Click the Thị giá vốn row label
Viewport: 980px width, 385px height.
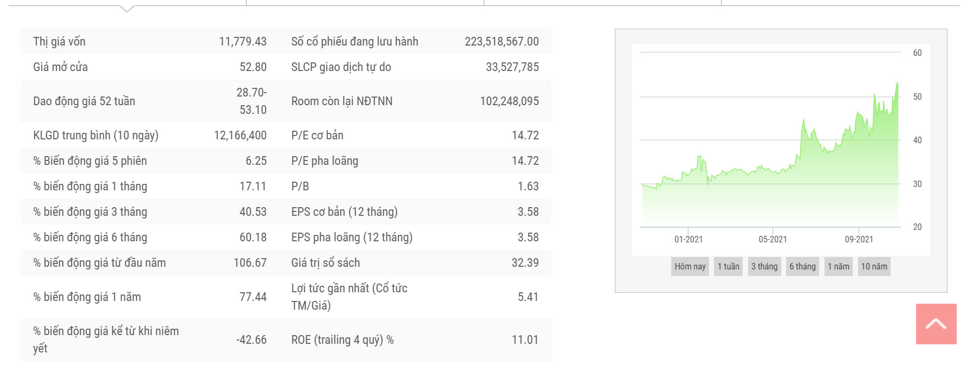click(59, 42)
